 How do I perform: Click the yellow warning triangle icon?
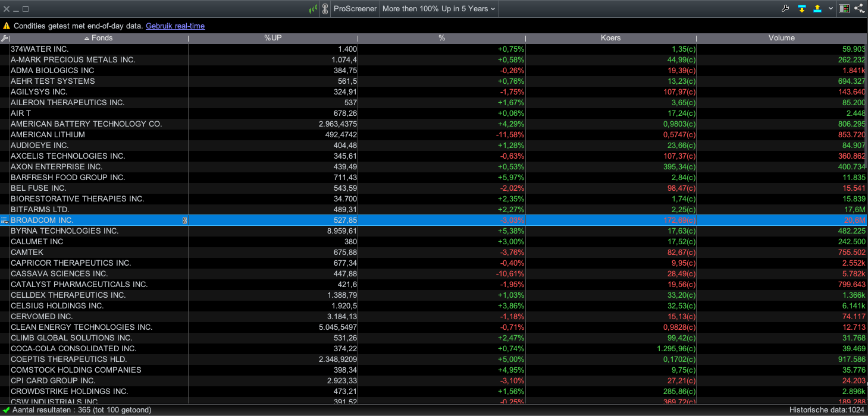pyautogui.click(x=7, y=26)
